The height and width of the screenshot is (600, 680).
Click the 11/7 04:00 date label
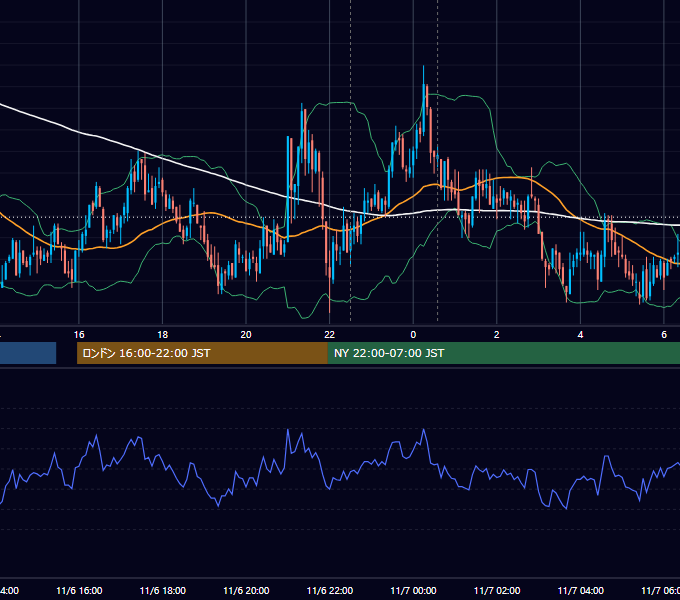pyautogui.click(x=581, y=590)
